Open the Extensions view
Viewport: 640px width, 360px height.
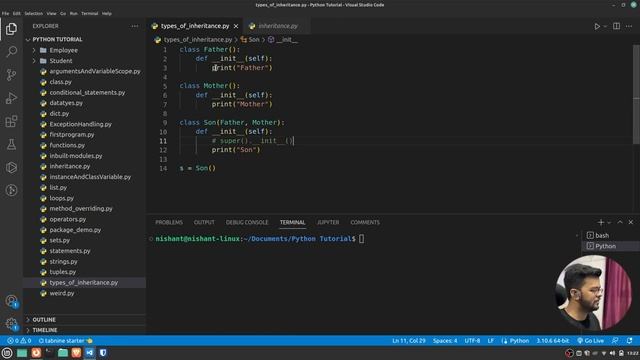coord(11,121)
